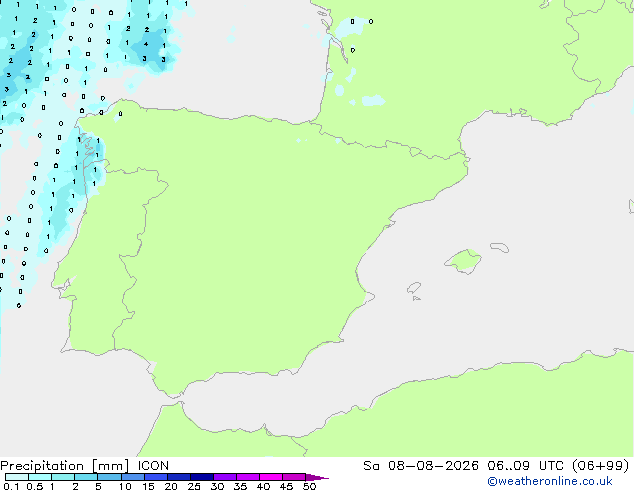Open the weatheronline.co.uk copyright link
Image resolution: width=634 pixels, height=490 pixels.
point(550,481)
